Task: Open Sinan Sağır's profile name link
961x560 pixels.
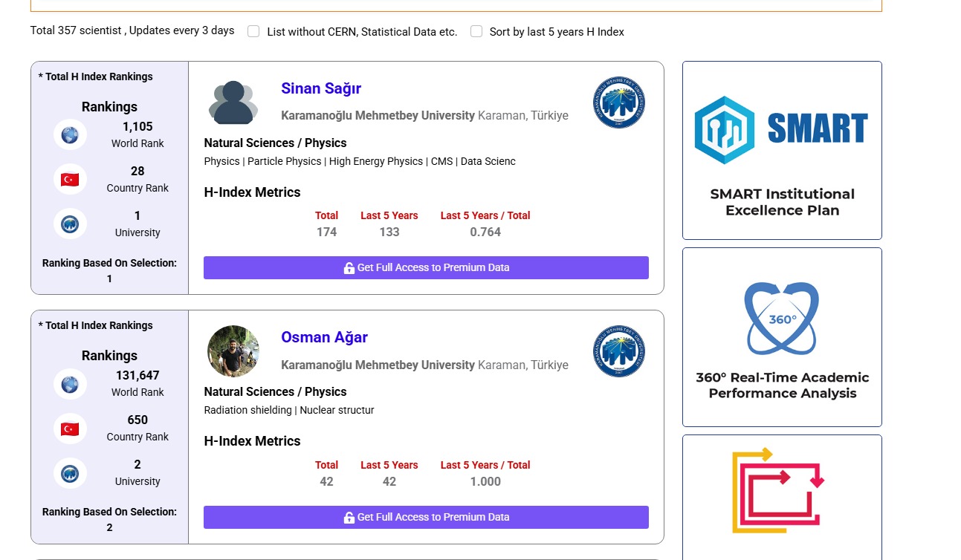Action: [x=321, y=88]
